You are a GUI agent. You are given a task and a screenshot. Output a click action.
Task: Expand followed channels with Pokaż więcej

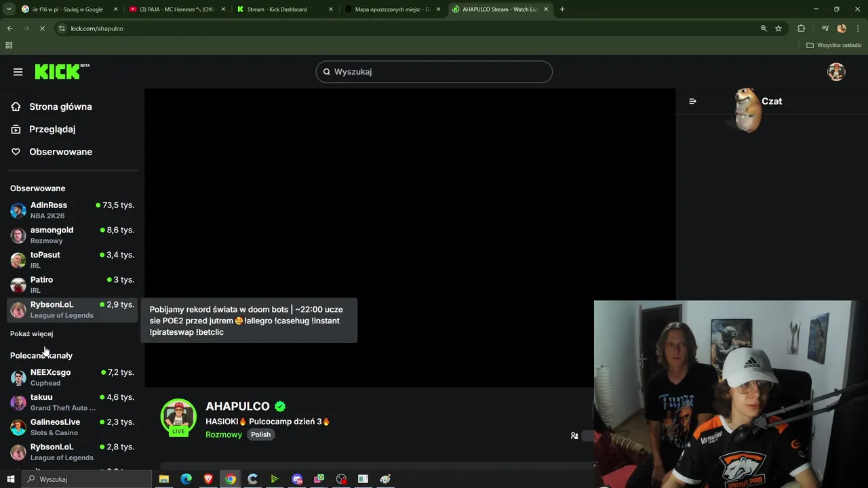coord(31,333)
